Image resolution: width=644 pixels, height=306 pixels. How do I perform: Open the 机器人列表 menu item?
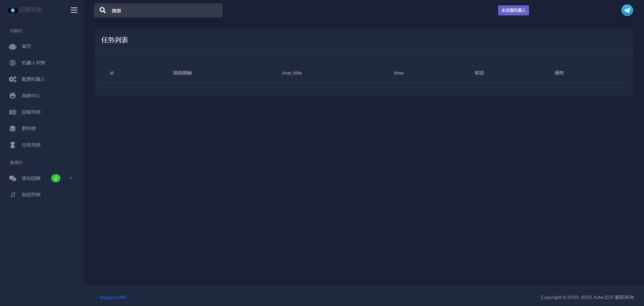[34, 63]
